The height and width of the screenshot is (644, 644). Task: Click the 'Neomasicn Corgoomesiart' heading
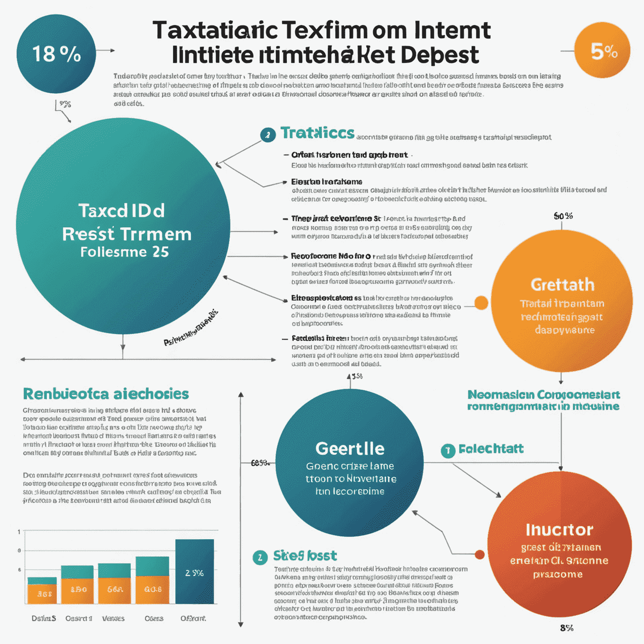(544, 395)
